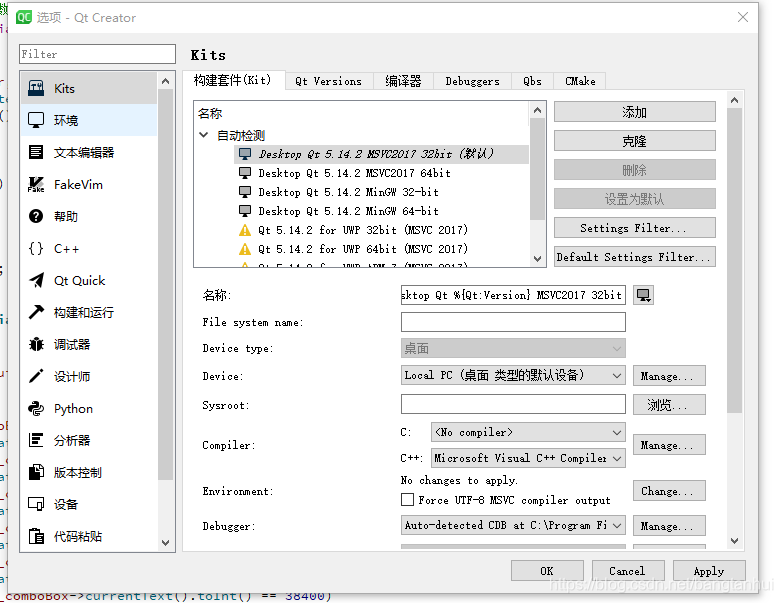Open the 构建和运行 settings category
The image size is (783, 603).
[x=89, y=312]
